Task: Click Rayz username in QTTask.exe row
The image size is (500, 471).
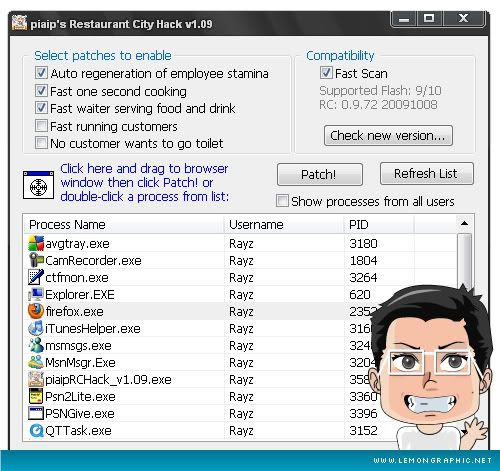Action: tap(241, 431)
